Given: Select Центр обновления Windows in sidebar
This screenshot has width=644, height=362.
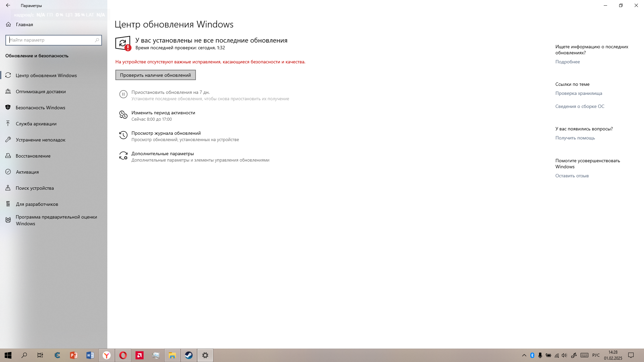Looking at the screenshot, I should (x=54, y=75).
